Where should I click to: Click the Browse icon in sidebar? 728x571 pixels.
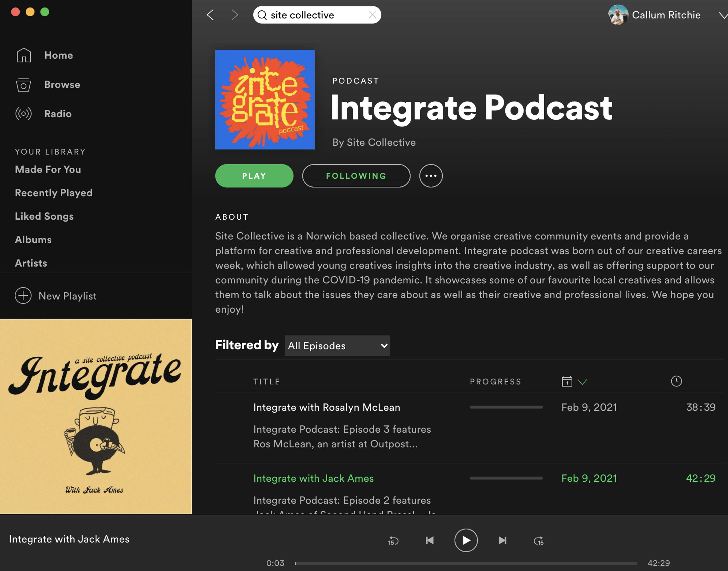(23, 84)
